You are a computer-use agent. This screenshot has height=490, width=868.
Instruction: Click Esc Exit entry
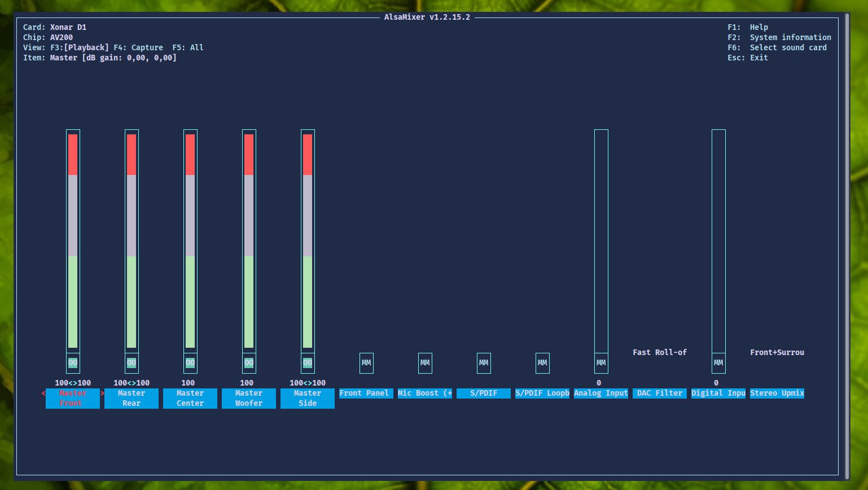tap(748, 58)
